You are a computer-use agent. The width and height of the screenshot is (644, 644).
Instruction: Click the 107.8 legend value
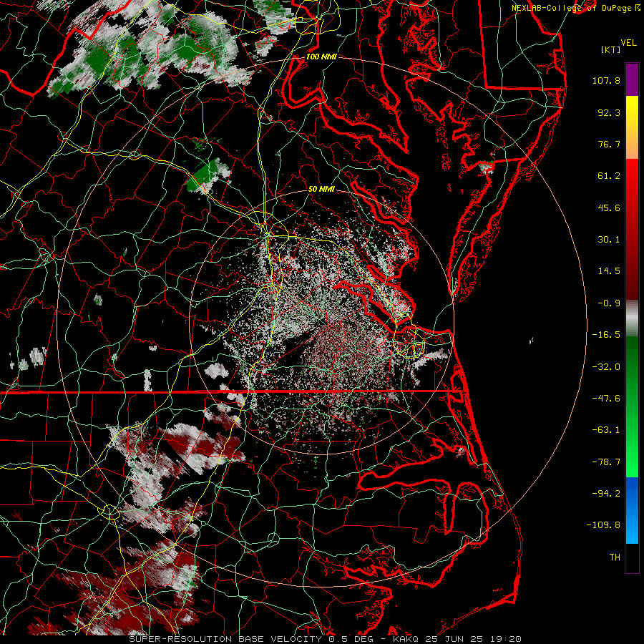click(x=606, y=80)
